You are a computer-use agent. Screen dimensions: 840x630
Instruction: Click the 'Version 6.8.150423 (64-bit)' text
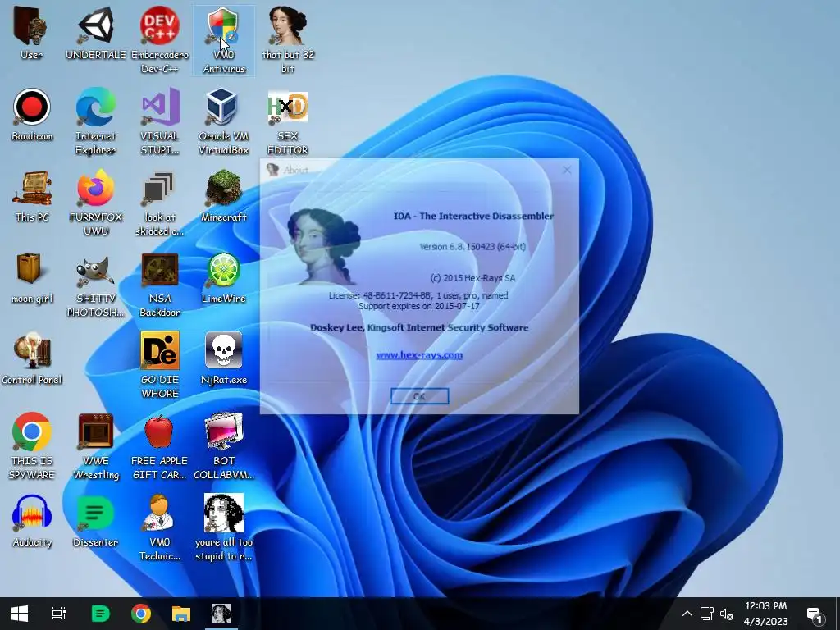[x=472, y=247]
